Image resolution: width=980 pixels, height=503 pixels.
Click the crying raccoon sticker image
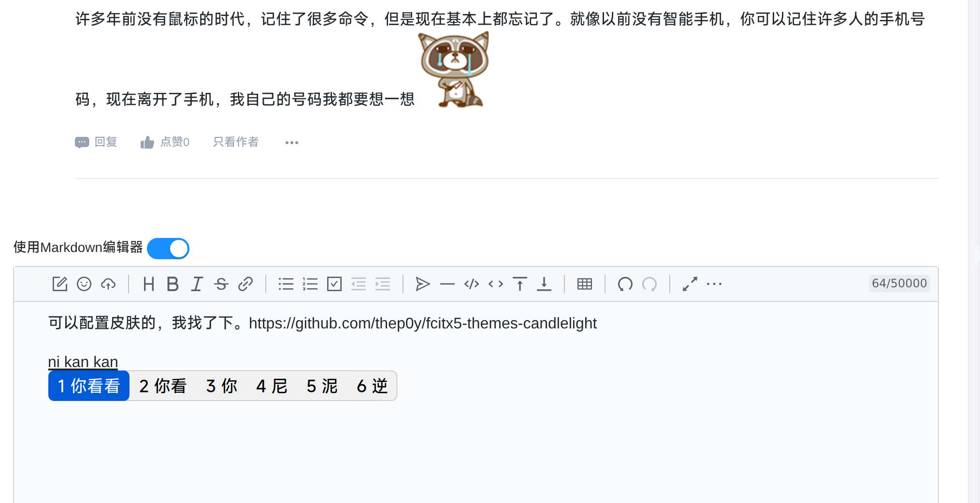(454, 69)
